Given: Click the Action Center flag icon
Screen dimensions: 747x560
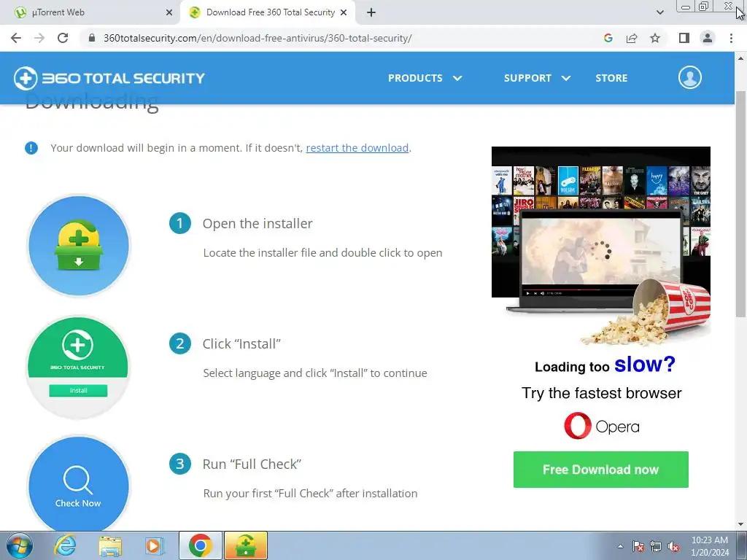Looking at the screenshot, I should [638, 546].
